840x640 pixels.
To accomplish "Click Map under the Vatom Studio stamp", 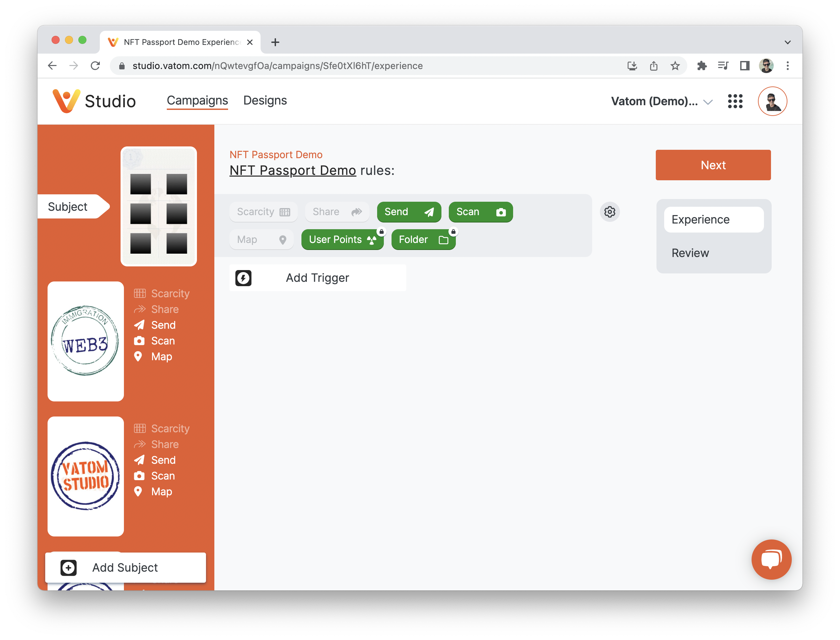I will tap(153, 492).
